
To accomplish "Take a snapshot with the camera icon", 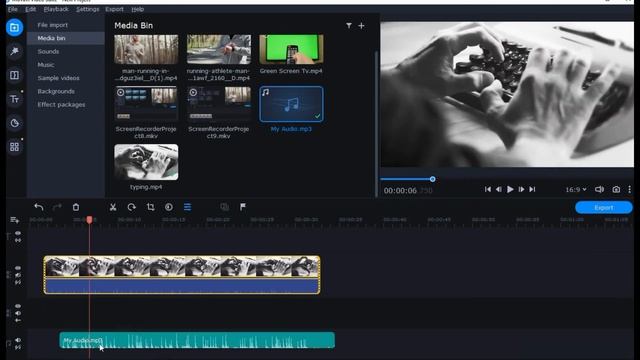I will [x=616, y=189].
